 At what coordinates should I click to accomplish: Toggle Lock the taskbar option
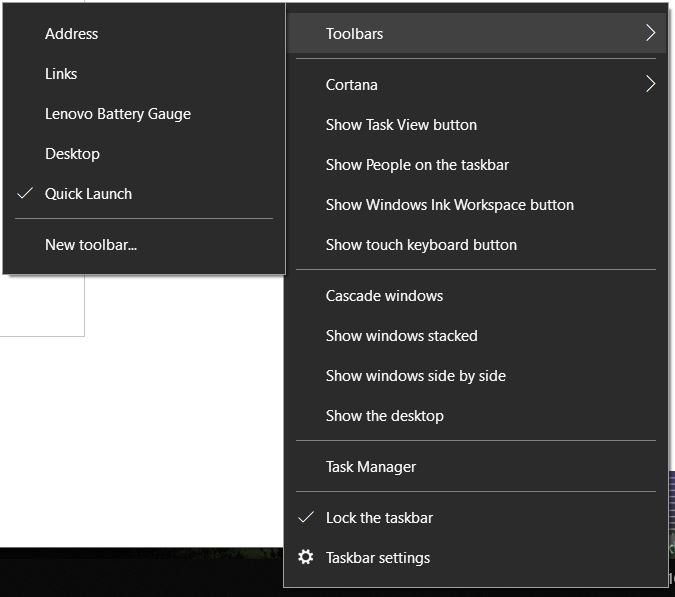[476, 518]
